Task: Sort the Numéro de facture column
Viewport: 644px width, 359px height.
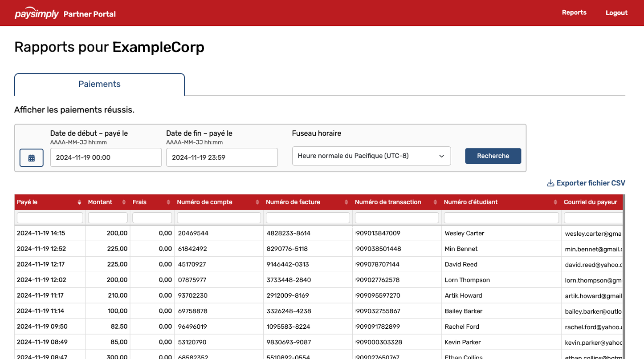Action: (x=346, y=202)
